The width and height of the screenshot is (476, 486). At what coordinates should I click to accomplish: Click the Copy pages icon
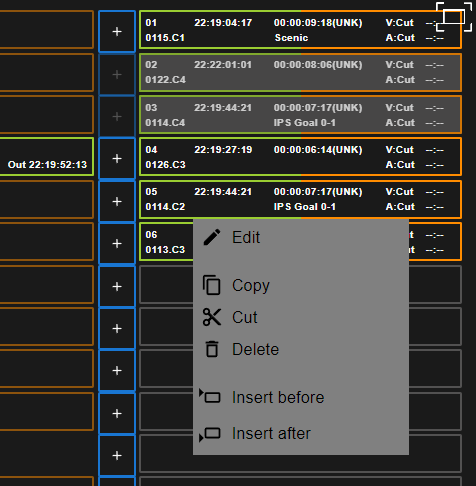click(x=212, y=285)
